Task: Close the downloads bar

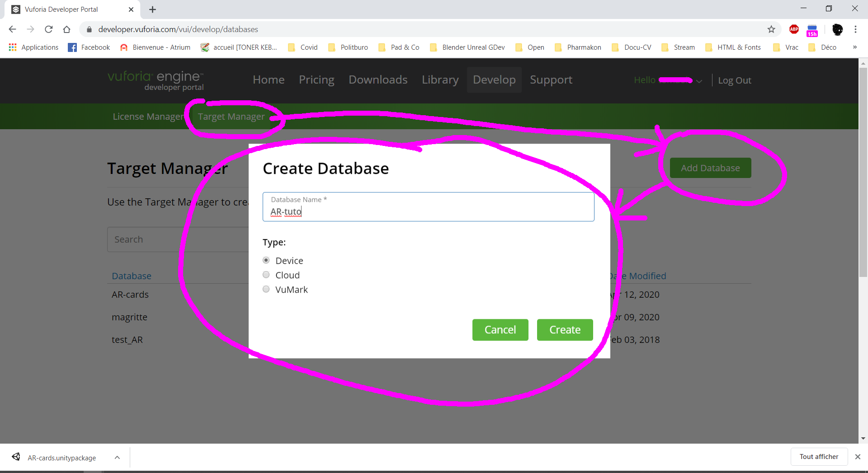Action: pos(858,457)
